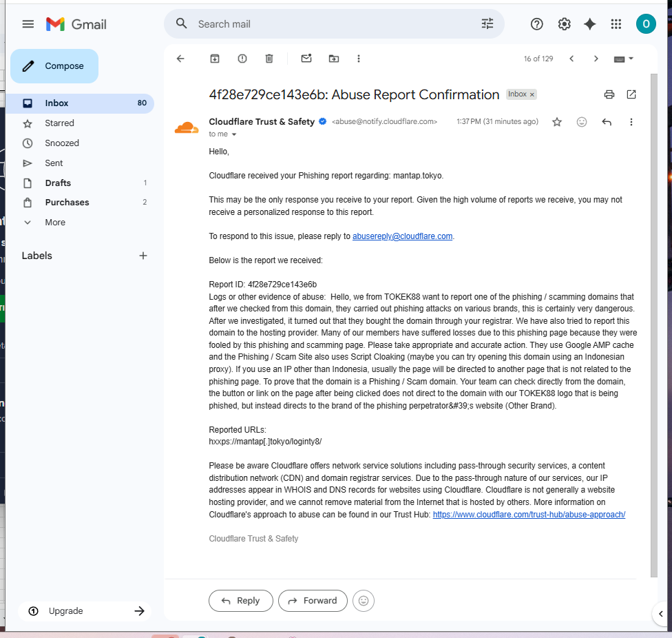
Task: Click the Labels heading
Action: click(37, 256)
